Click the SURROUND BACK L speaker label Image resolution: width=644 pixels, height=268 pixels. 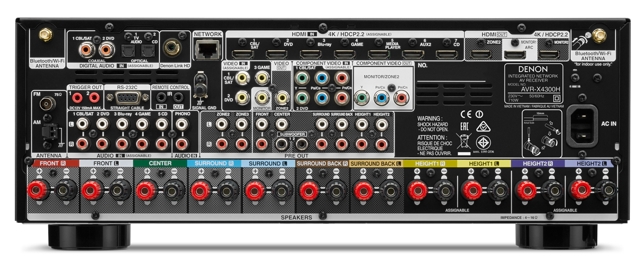click(x=375, y=163)
